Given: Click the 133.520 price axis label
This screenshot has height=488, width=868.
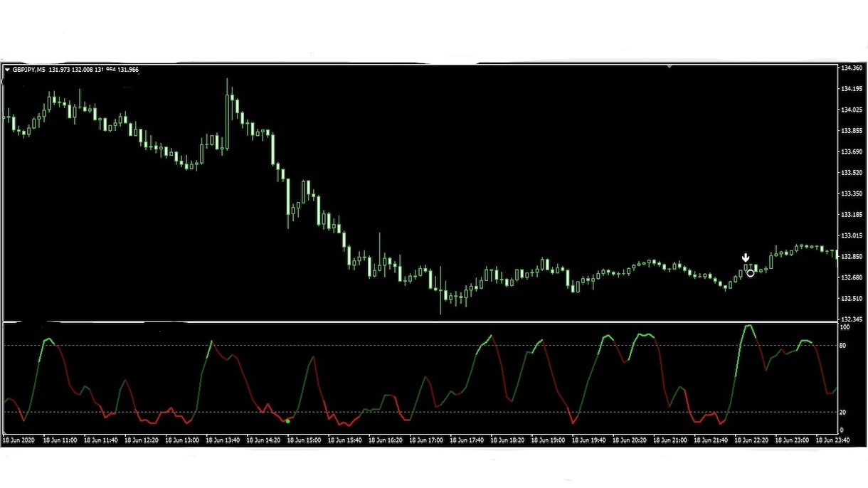Looking at the screenshot, I should pyautogui.click(x=852, y=173).
